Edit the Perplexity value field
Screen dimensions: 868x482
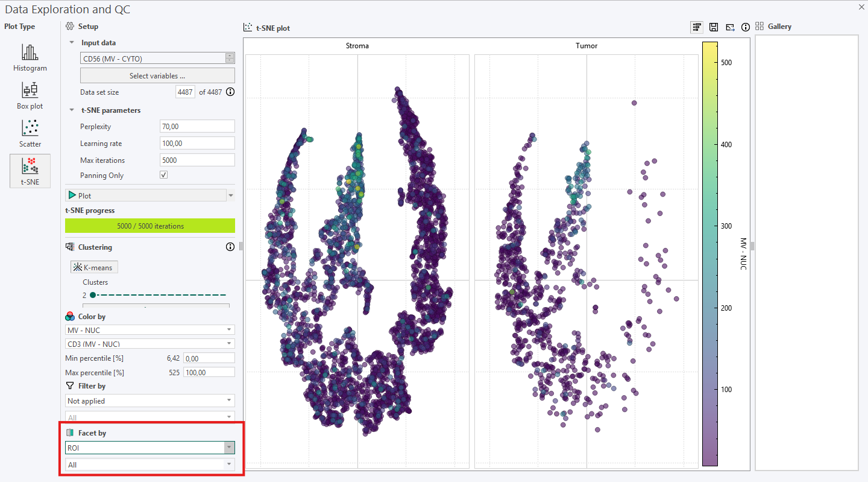coord(197,126)
